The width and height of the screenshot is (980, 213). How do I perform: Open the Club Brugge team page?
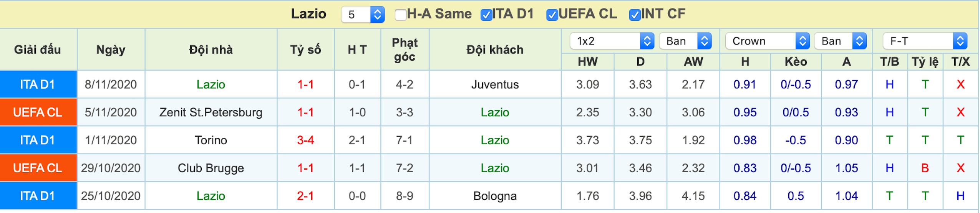coord(211,168)
